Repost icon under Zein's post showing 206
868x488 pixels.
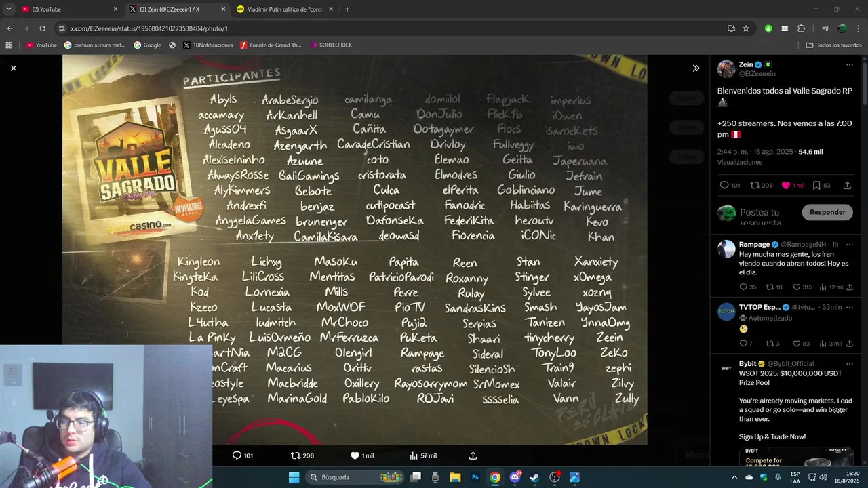coord(755,185)
